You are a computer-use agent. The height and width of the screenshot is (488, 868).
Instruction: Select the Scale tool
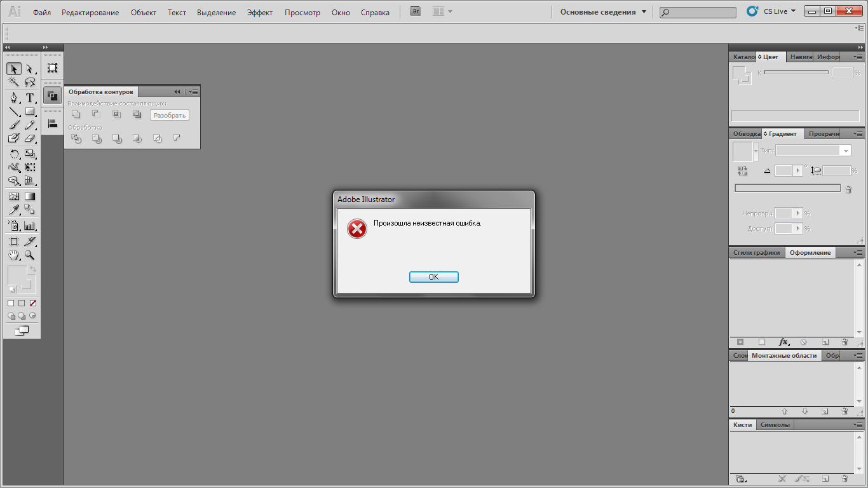point(30,154)
